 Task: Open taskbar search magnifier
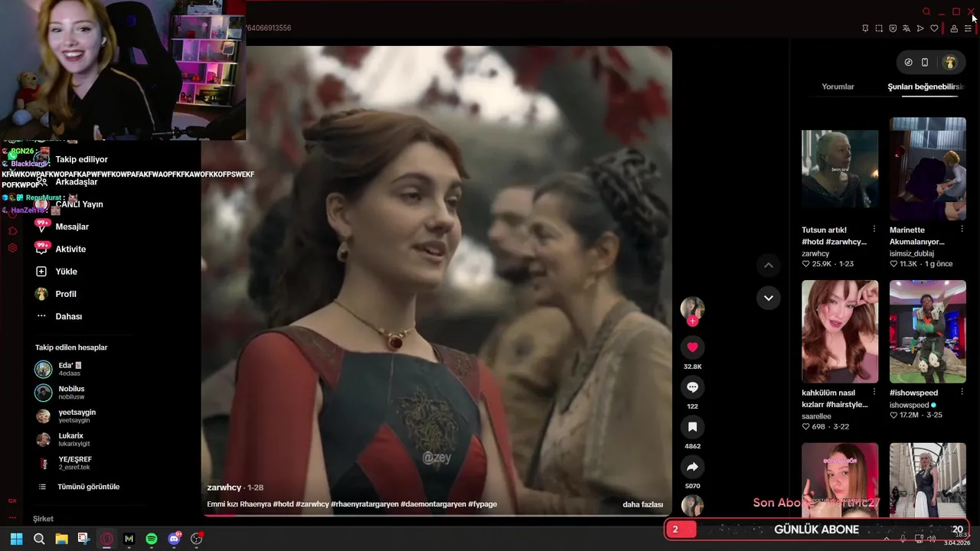click(x=39, y=539)
